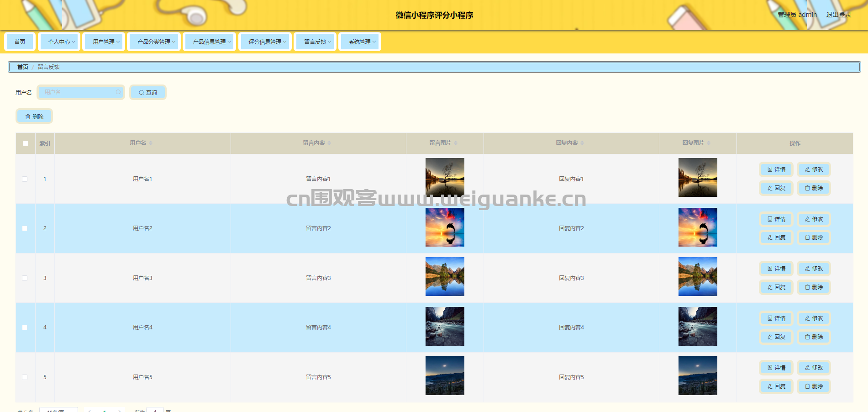Image resolution: width=868 pixels, height=412 pixels.
Task: Go to 首页 in navigation bar
Action: coord(20,42)
